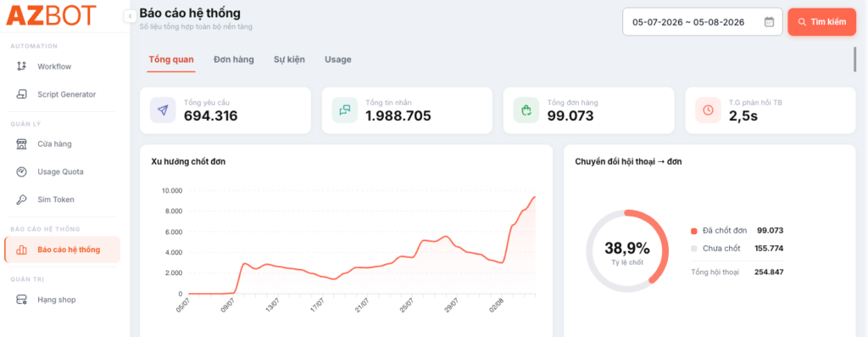Click the Tổng yêu cầu paper-plane icon
Screen dimensions: 868x337
[163, 110]
